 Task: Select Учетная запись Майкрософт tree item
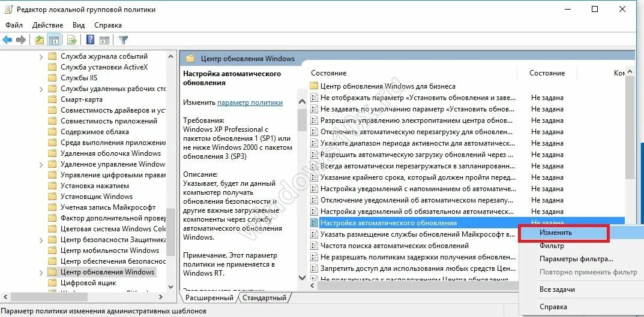(108, 207)
